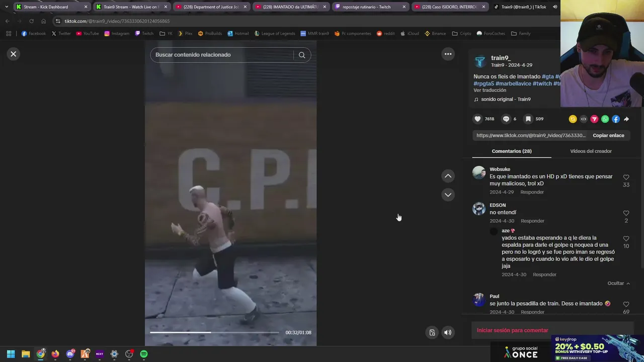Reply to aze's comment

(544, 275)
